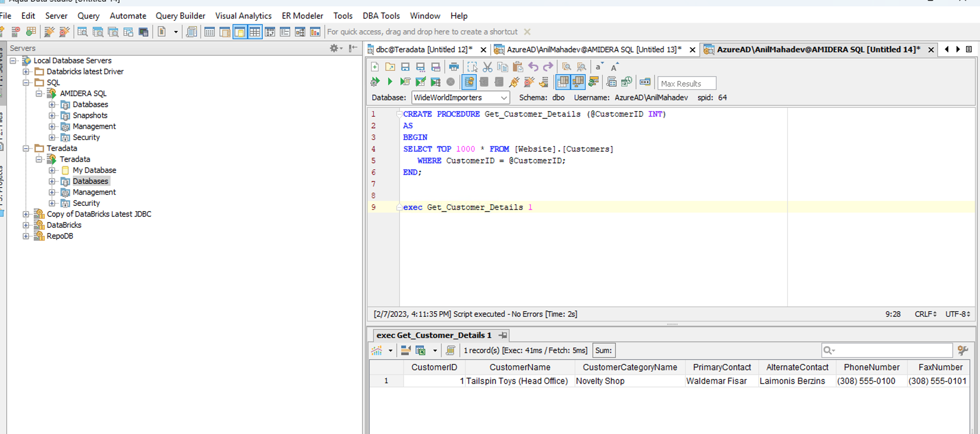Screen dimensions: 980x434
Task: Click the CustomerName column header
Action: pyautogui.click(x=519, y=367)
